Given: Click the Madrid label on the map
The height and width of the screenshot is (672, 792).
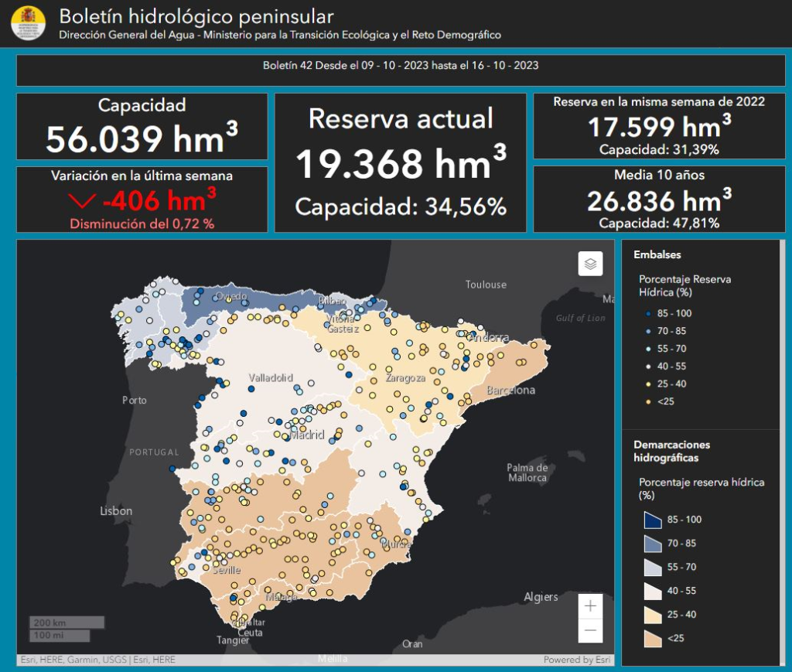Looking at the screenshot, I should pyautogui.click(x=306, y=435).
